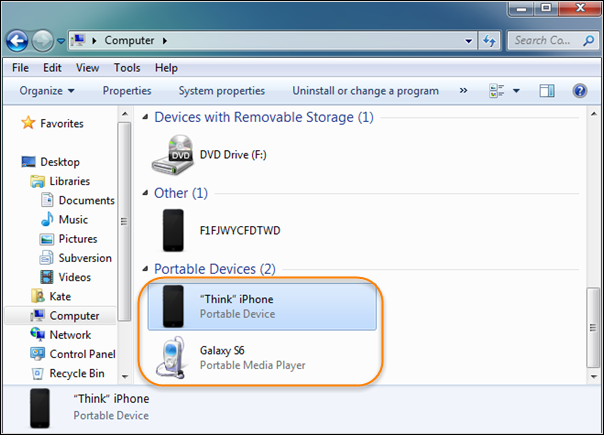Toggle the preview pane icon

coord(547,91)
